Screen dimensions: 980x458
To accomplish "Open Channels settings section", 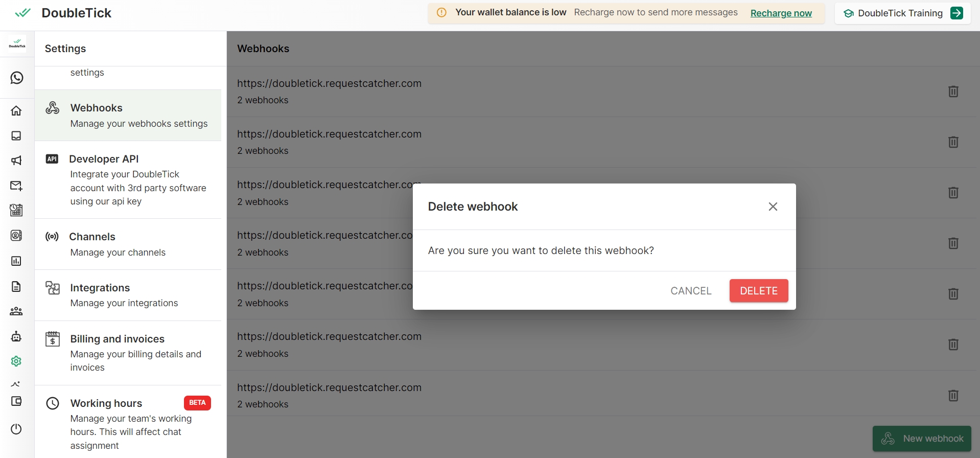I will [x=128, y=244].
